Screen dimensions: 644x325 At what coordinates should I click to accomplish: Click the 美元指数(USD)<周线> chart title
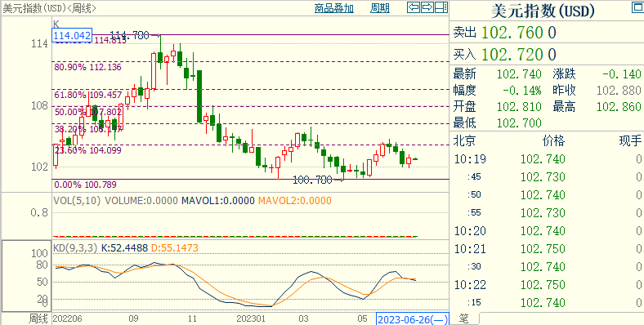tap(50, 8)
